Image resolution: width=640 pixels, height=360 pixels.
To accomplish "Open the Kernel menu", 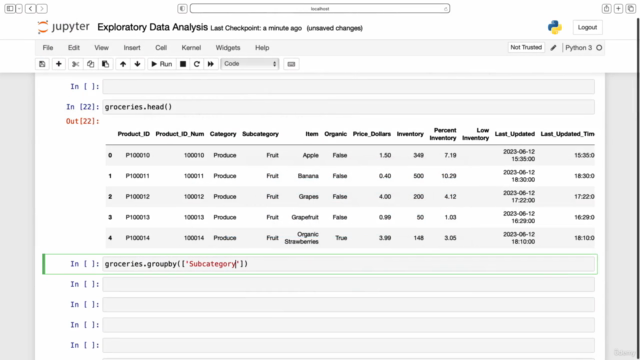I will click(x=191, y=48).
